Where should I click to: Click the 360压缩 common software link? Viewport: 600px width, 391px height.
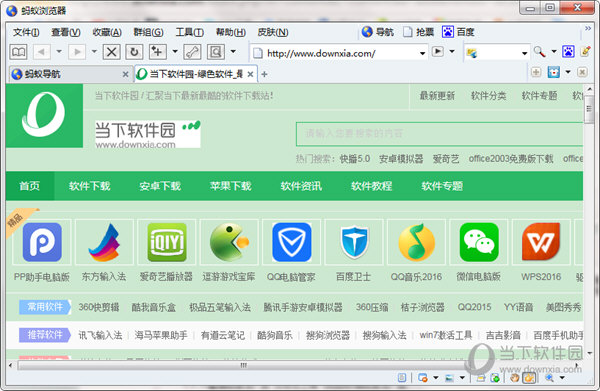(372, 307)
